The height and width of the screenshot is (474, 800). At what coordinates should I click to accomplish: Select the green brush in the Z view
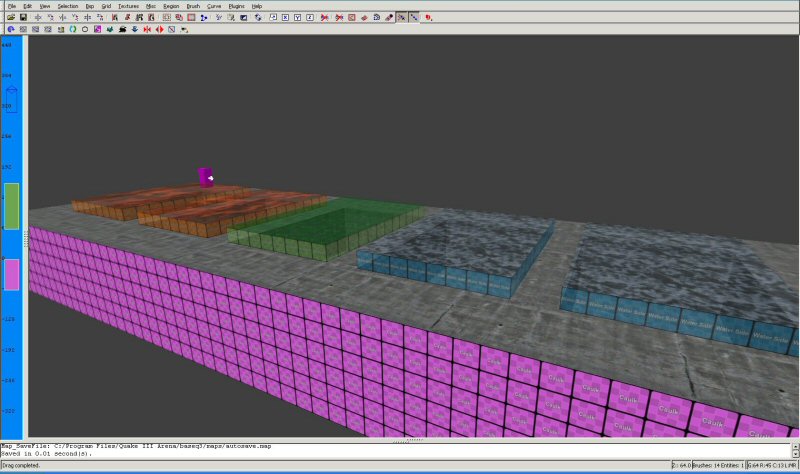click(11, 206)
